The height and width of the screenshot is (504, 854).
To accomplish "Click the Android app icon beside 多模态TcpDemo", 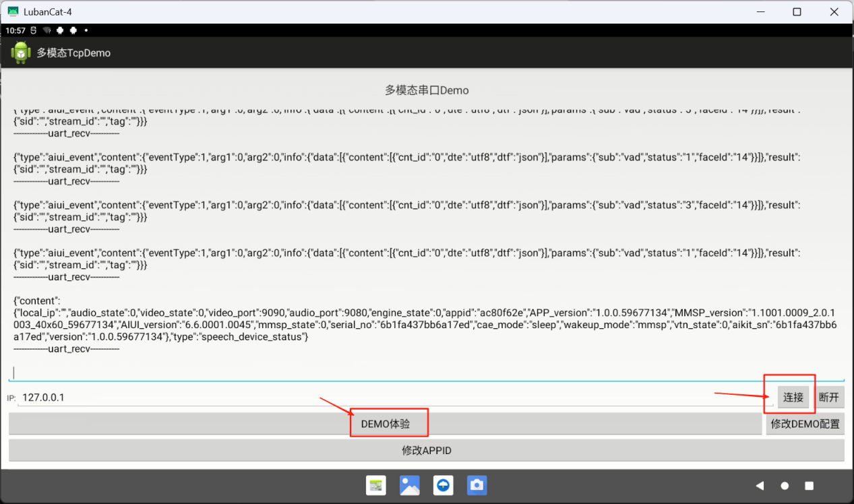I will pos(21,53).
